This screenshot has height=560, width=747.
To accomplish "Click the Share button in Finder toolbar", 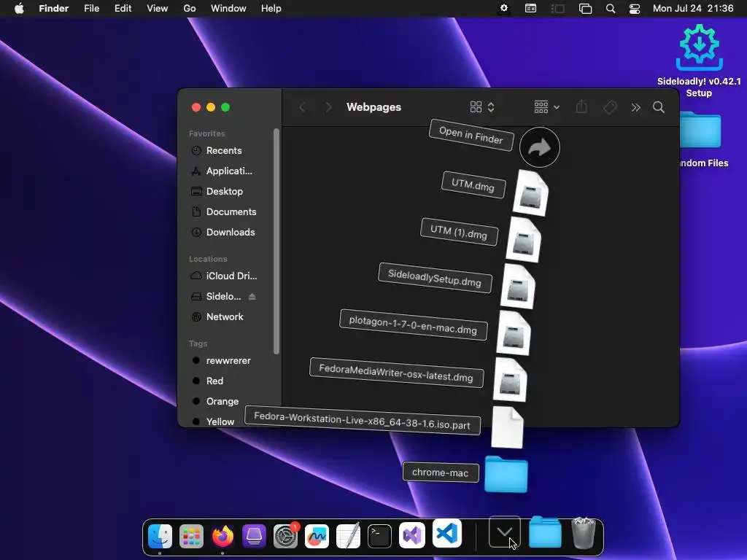I will pos(581,107).
